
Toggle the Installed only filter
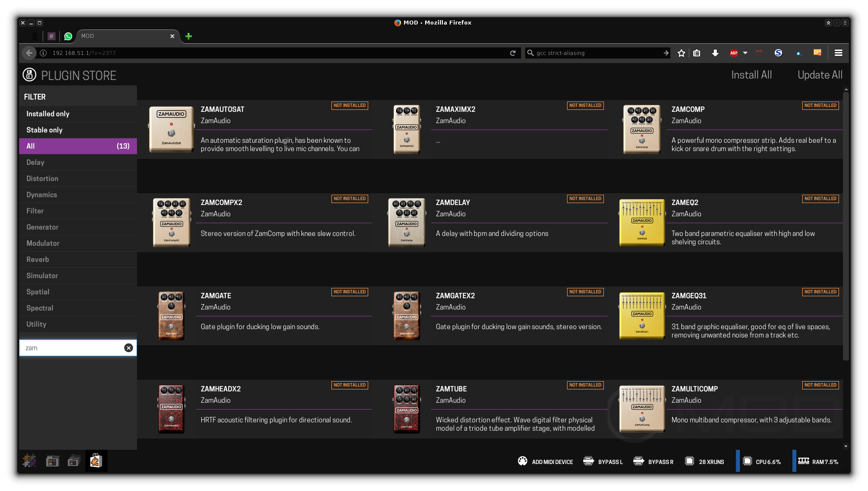click(x=48, y=114)
